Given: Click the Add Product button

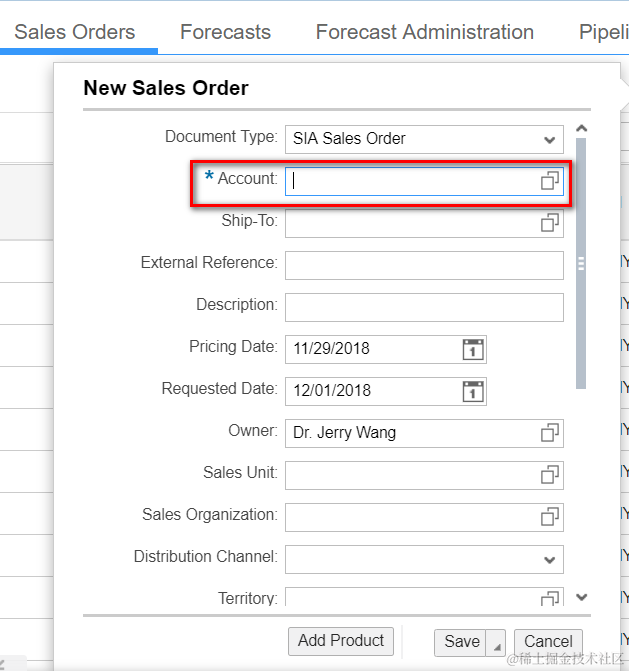Looking at the screenshot, I should [341, 641].
